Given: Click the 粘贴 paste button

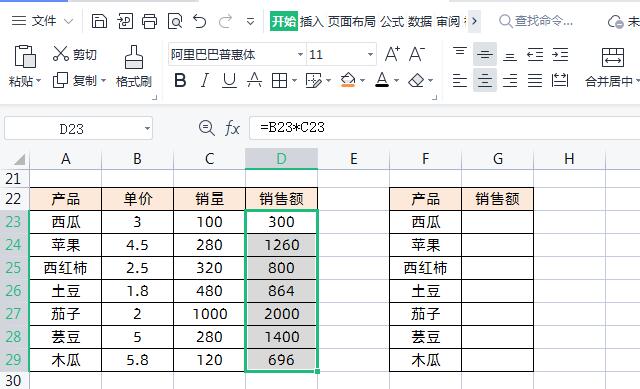Looking at the screenshot, I should [25, 67].
